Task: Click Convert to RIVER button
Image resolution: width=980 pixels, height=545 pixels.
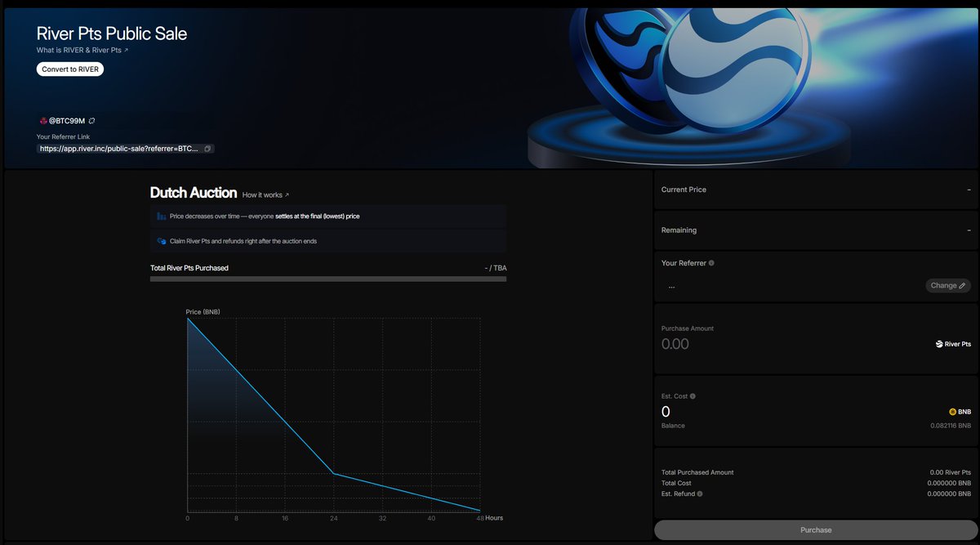Action: click(x=70, y=69)
